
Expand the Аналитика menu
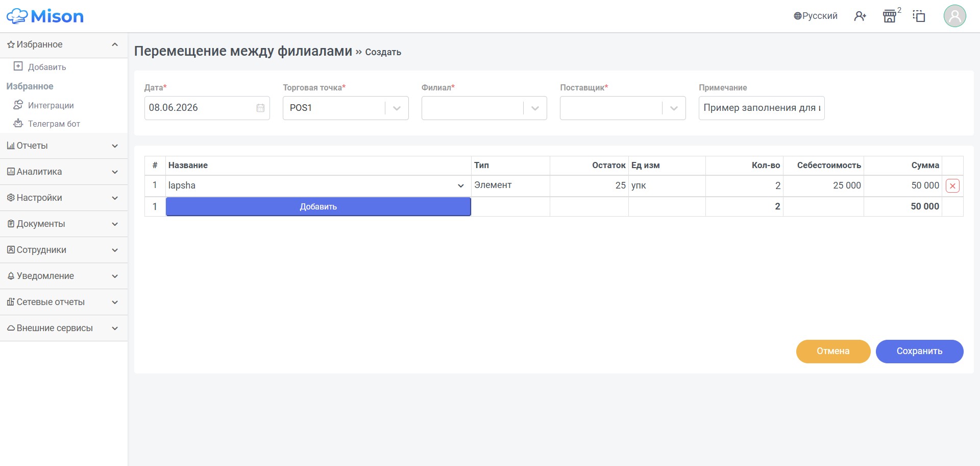coord(64,172)
